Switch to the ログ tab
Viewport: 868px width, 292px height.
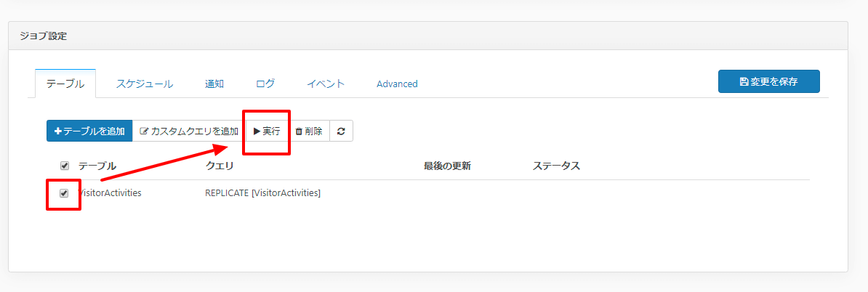point(265,84)
